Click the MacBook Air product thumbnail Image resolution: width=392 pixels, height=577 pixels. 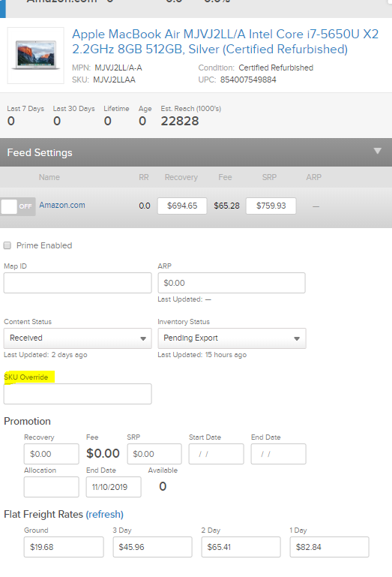click(36, 56)
